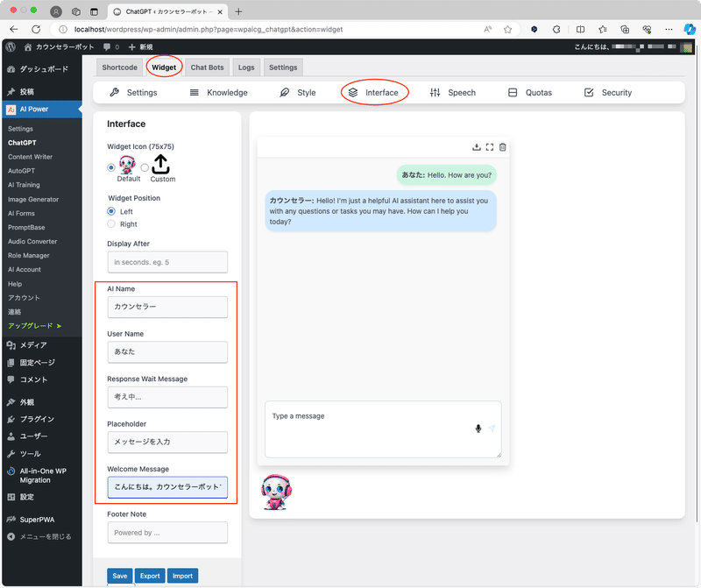
Task: Open the widget Settings section with wrench
Action: tap(133, 93)
